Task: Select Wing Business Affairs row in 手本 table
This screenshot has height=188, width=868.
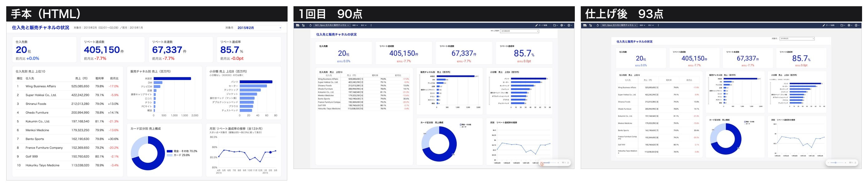Action: point(67,86)
